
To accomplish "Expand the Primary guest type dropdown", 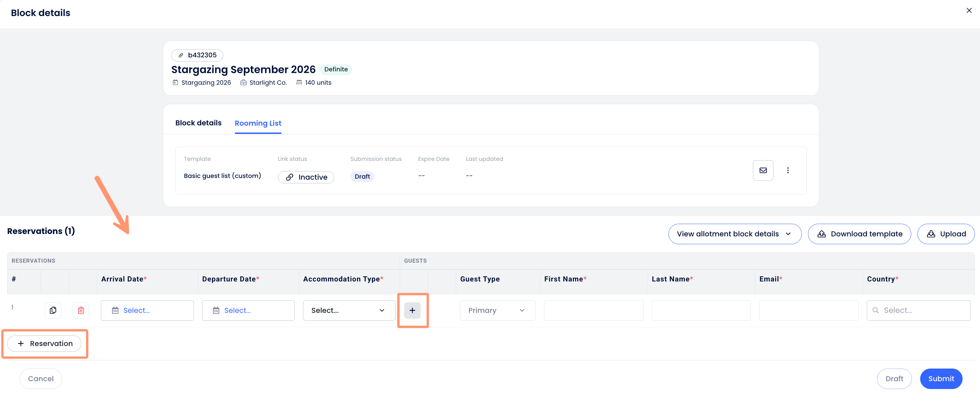I will click(497, 310).
